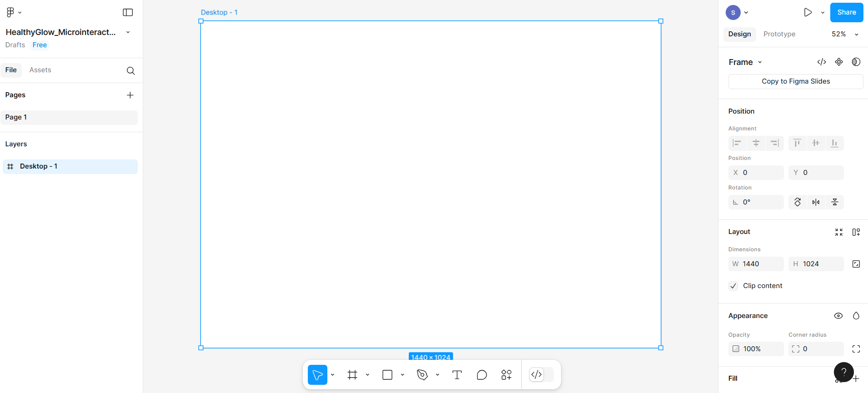Click the Share button
Image resolution: width=868 pixels, height=393 pixels.
[x=846, y=12]
